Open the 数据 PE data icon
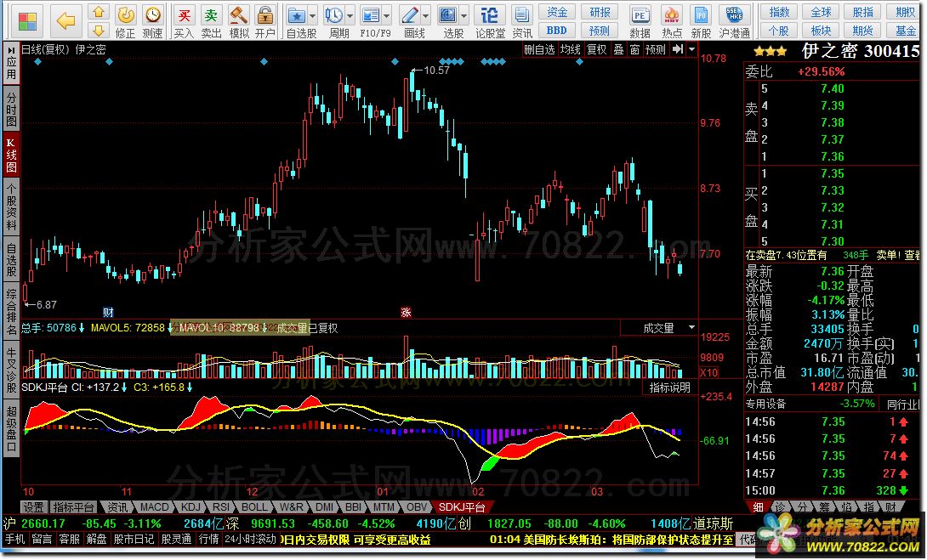Screen dimensions: 927x560 point(640,21)
